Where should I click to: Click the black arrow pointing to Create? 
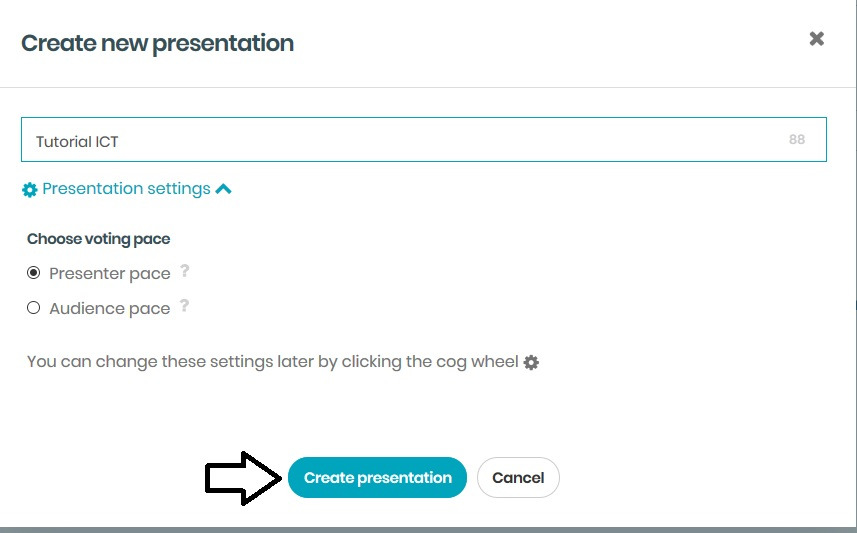click(242, 478)
